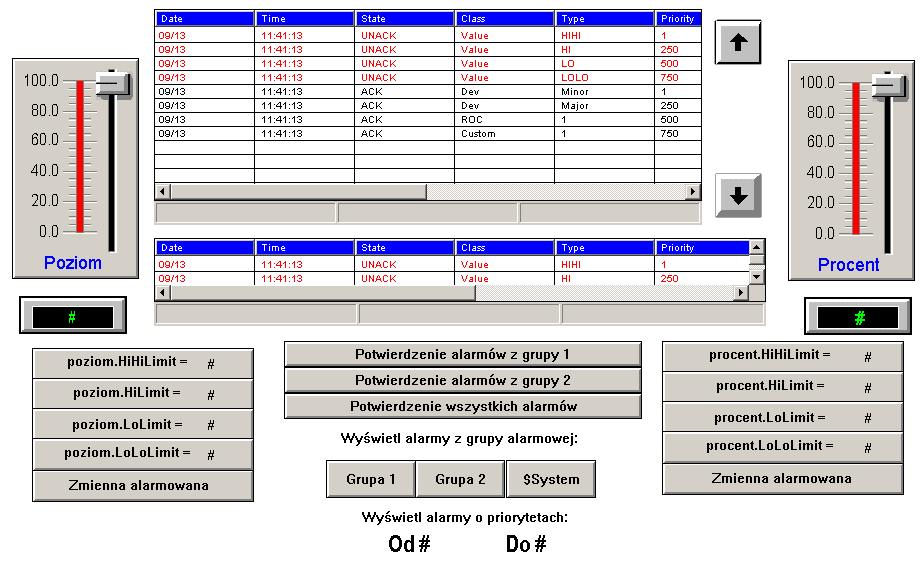Click the procent.LoLoLimit button
Viewport: 922px width, 562px height.
(x=783, y=447)
